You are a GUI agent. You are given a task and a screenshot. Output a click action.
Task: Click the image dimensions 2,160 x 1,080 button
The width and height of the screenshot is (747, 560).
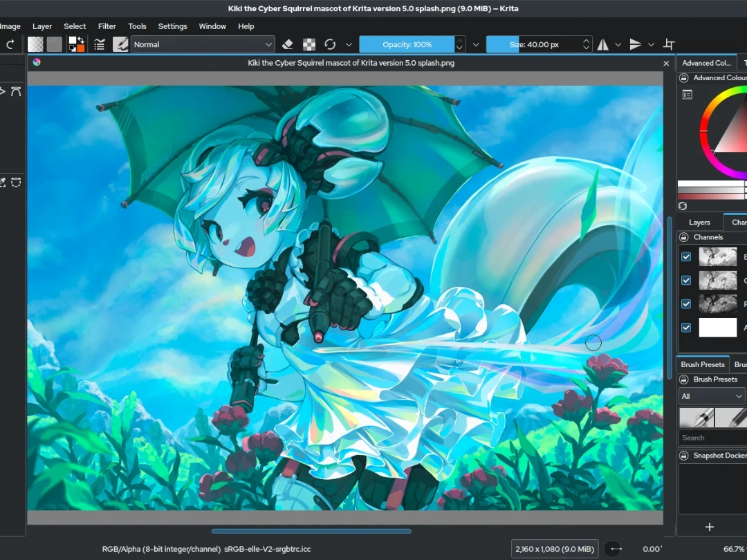tap(555, 549)
